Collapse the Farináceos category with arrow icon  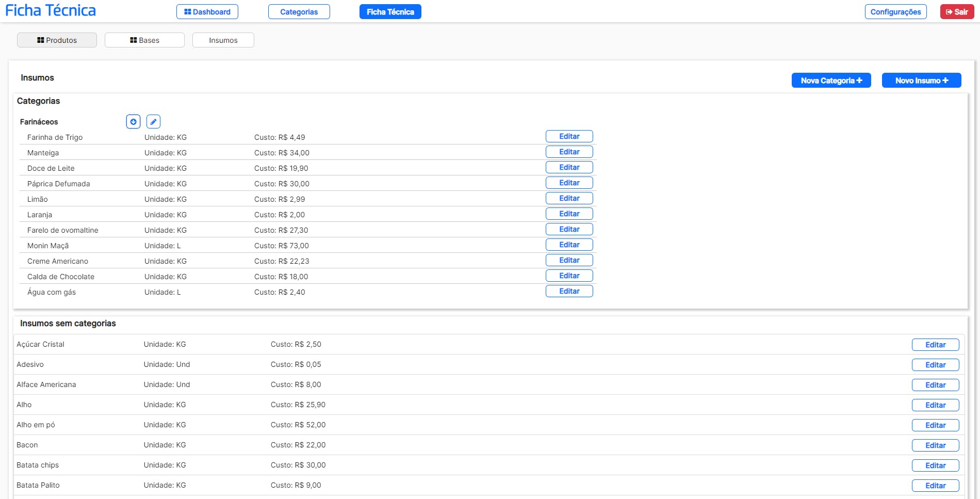(133, 122)
